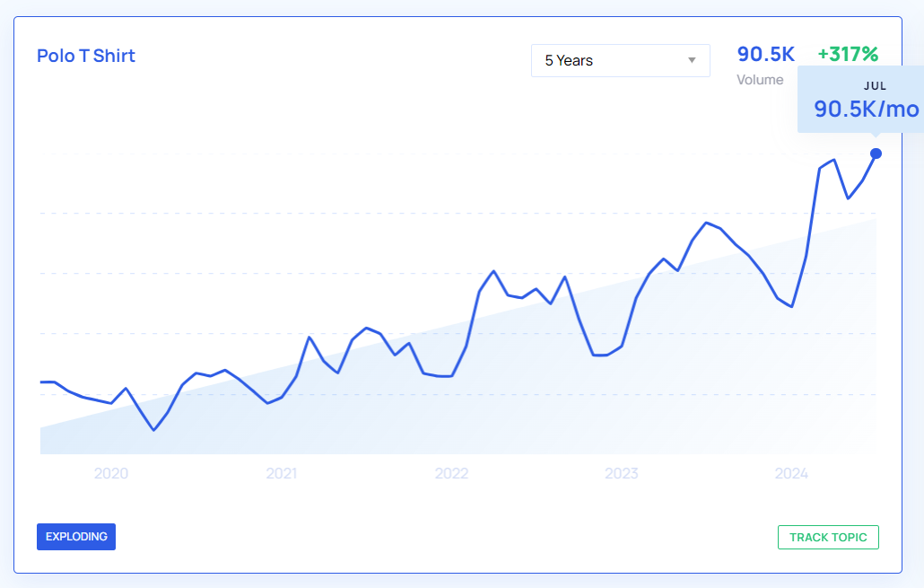Click the 2020 axis label
This screenshot has height=588, width=924.
tap(110, 474)
